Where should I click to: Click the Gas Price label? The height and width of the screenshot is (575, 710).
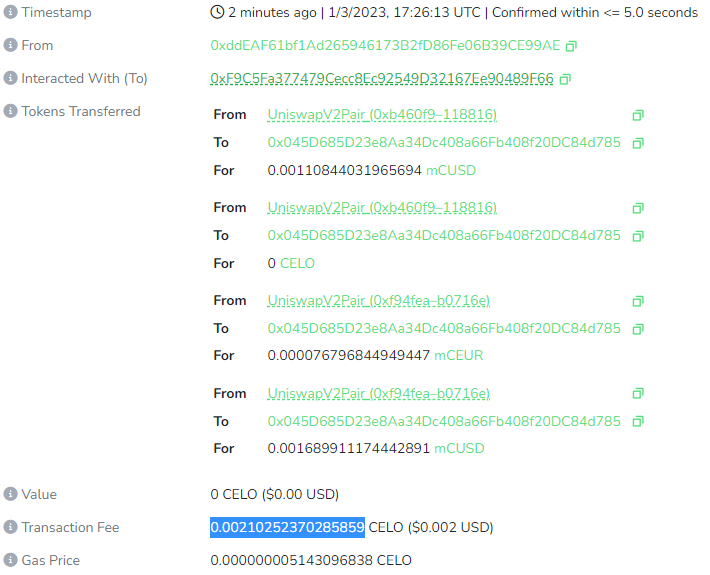pyautogui.click(x=51, y=560)
